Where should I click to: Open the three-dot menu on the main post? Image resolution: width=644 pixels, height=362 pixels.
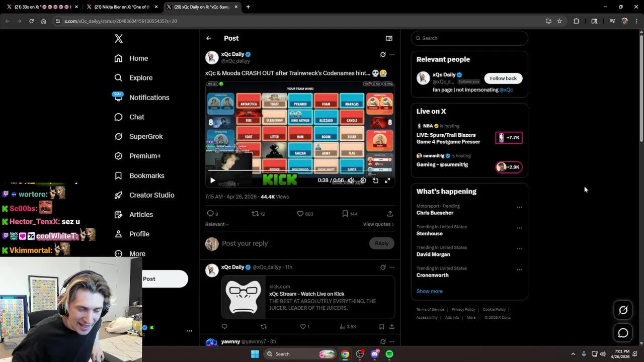pos(392,54)
